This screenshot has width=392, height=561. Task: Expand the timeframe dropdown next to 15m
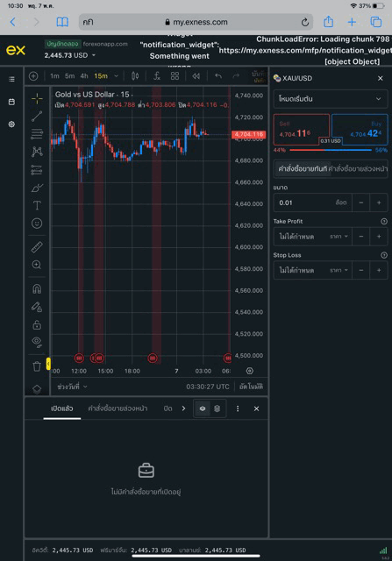pyautogui.click(x=116, y=76)
